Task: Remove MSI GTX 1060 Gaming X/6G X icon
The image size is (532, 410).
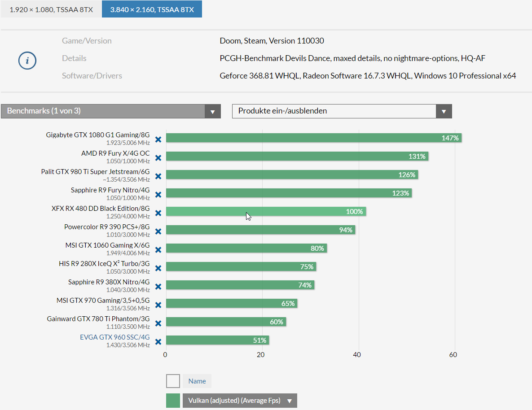Action: point(158,249)
